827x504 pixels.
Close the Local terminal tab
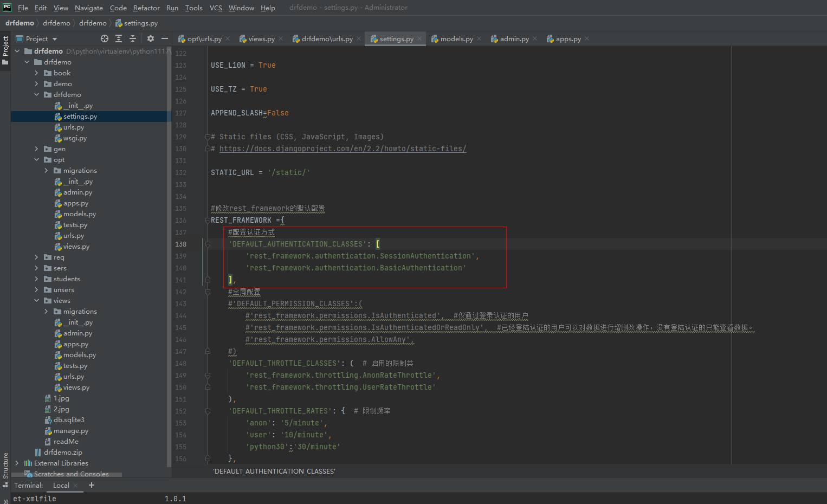pyautogui.click(x=75, y=486)
